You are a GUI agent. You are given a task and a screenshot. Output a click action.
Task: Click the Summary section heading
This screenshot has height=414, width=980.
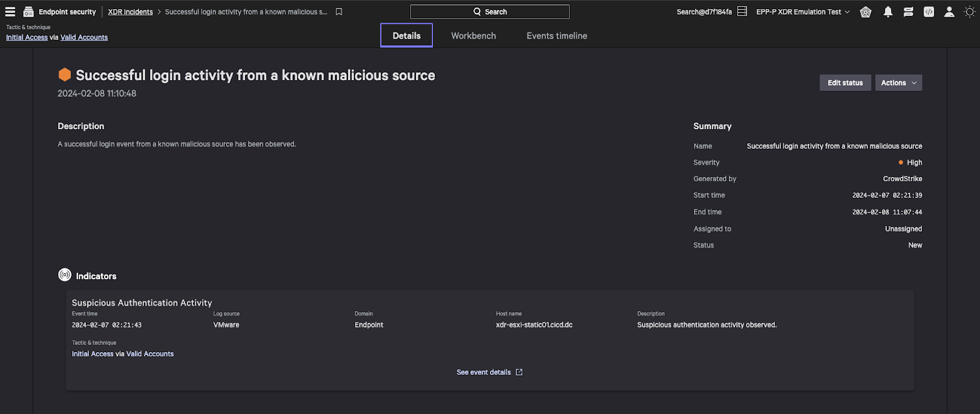click(712, 126)
